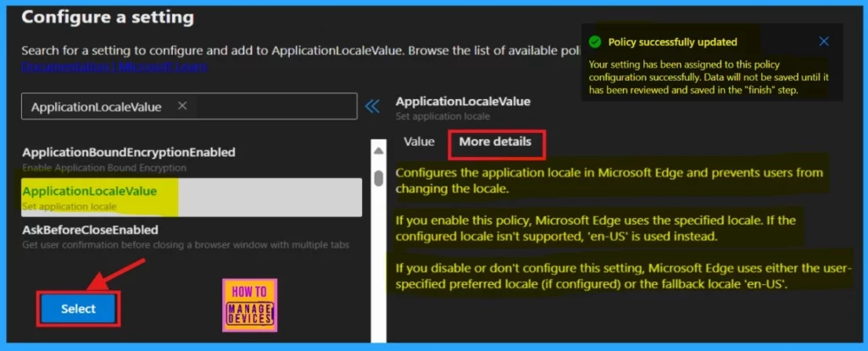Switch to the More details tab
This screenshot has height=351, width=868.
(495, 142)
